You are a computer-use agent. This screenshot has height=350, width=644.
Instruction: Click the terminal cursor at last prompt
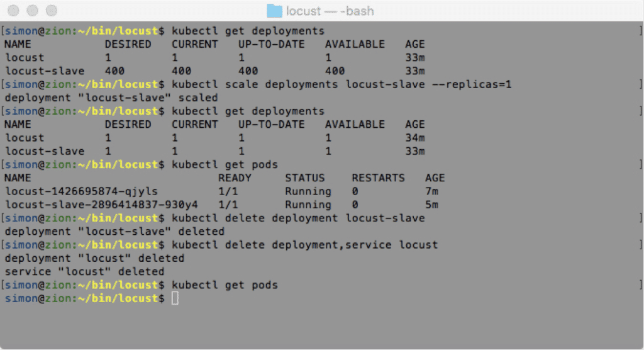click(175, 298)
